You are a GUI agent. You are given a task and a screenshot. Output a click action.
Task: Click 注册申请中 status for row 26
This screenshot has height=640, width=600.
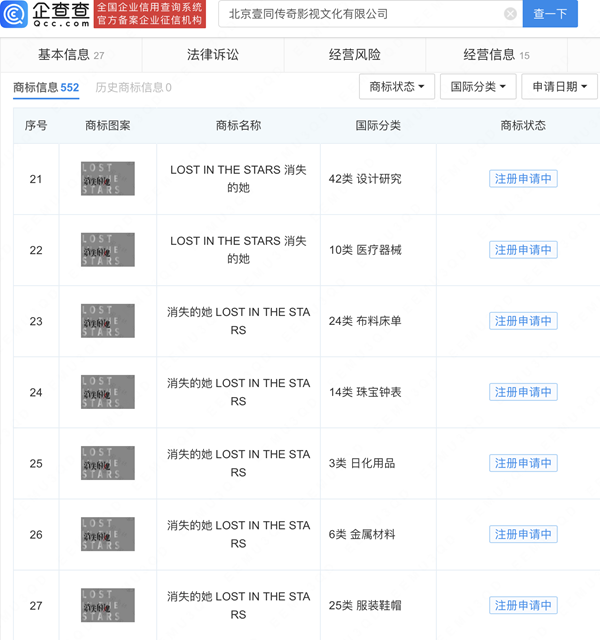tap(523, 534)
